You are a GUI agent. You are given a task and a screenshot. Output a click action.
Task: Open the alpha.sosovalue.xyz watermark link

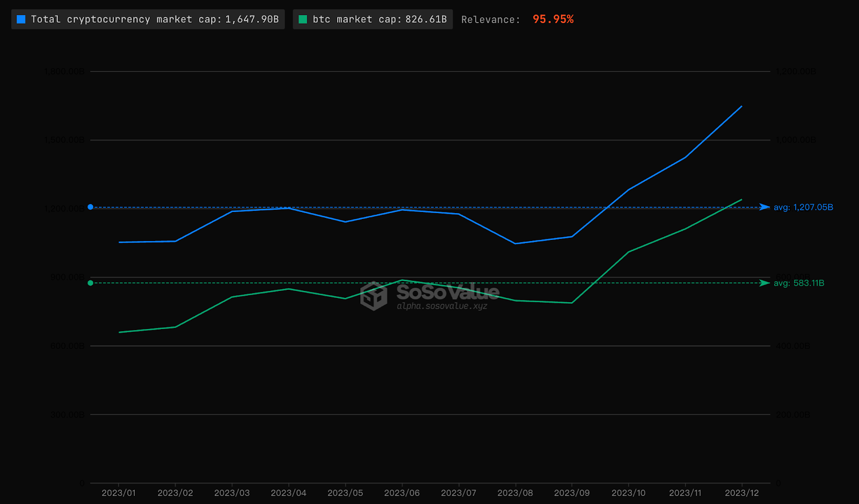coord(442,306)
